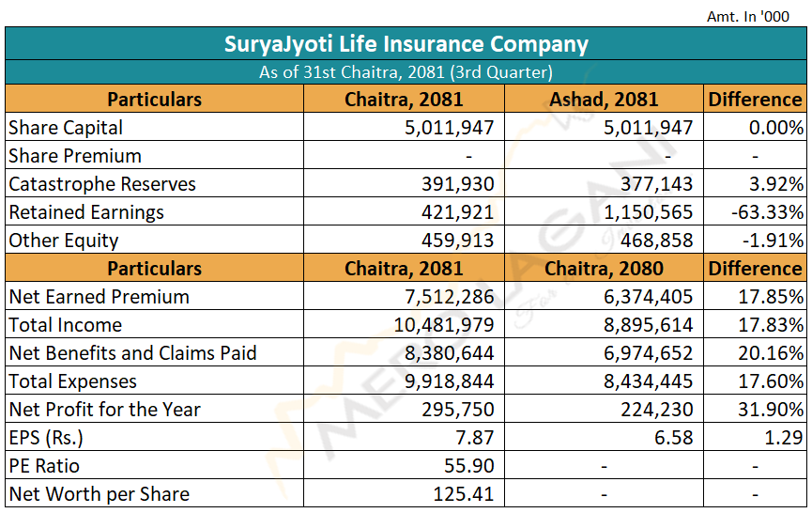Click the SuryaJyoti Life Insurance Company title
812x513 pixels.
coord(406,44)
